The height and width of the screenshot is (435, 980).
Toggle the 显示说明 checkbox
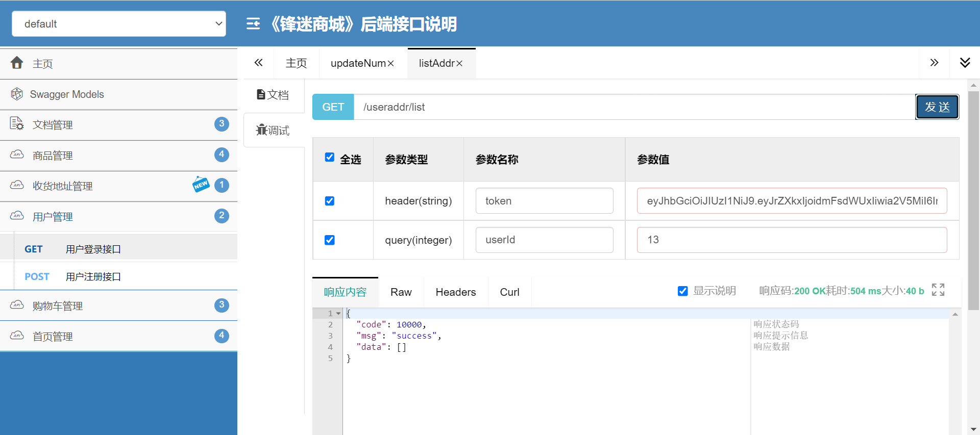[x=683, y=291]
